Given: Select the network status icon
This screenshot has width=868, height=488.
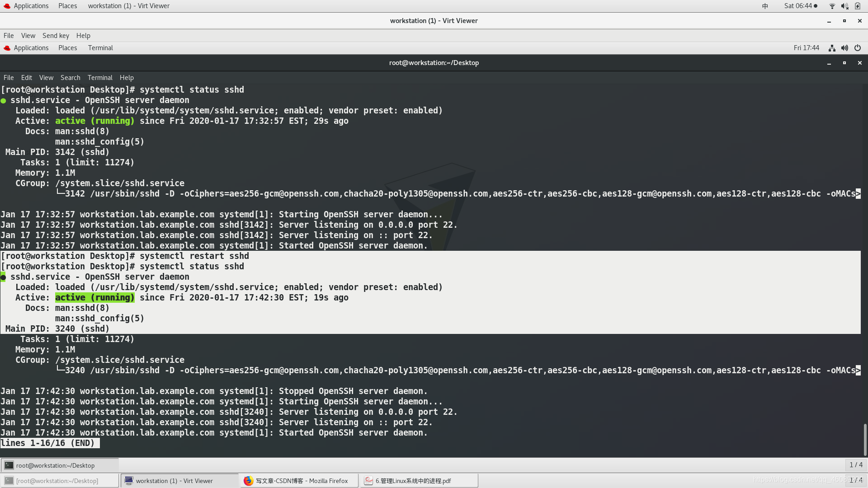Looking at the screenshot, I should click(831, 6).
